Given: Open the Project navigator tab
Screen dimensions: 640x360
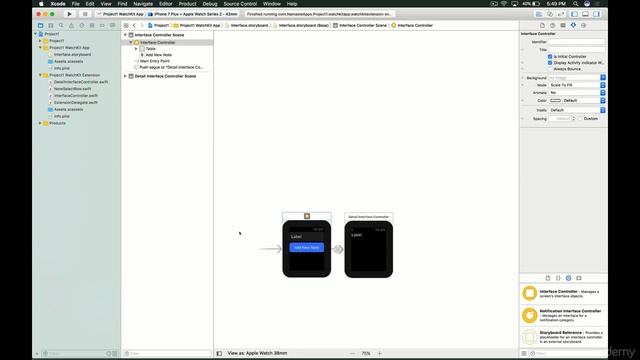Looking at the screenshot, I should (x=40, y=25).
